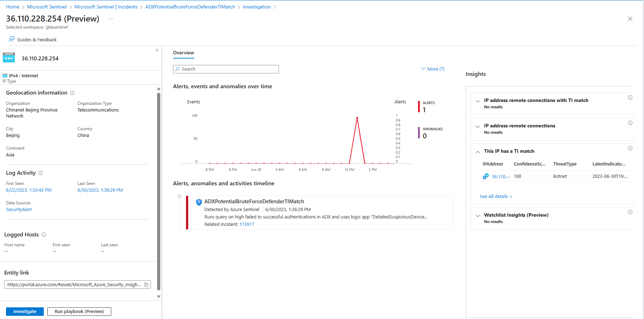Show info for Log Activity

(x=41, y=173)
